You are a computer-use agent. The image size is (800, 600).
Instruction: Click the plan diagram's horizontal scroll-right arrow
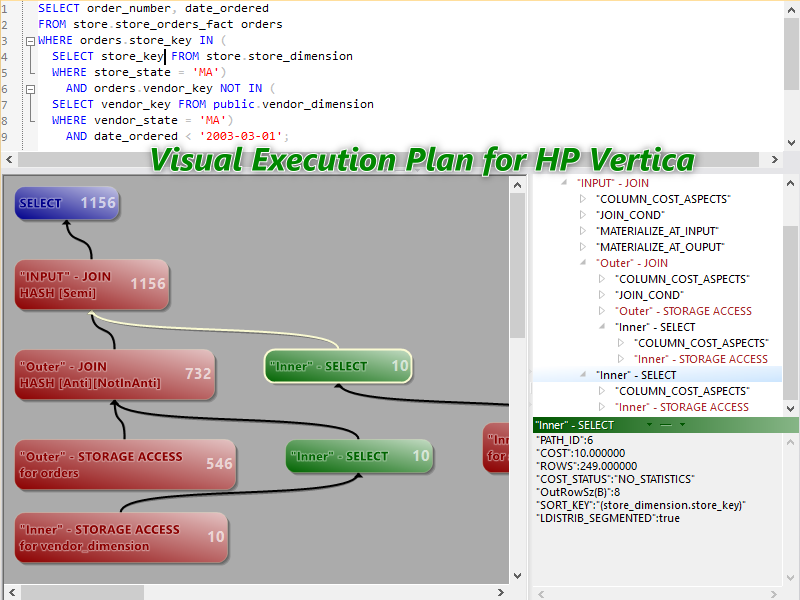click(x=501, y=592)
